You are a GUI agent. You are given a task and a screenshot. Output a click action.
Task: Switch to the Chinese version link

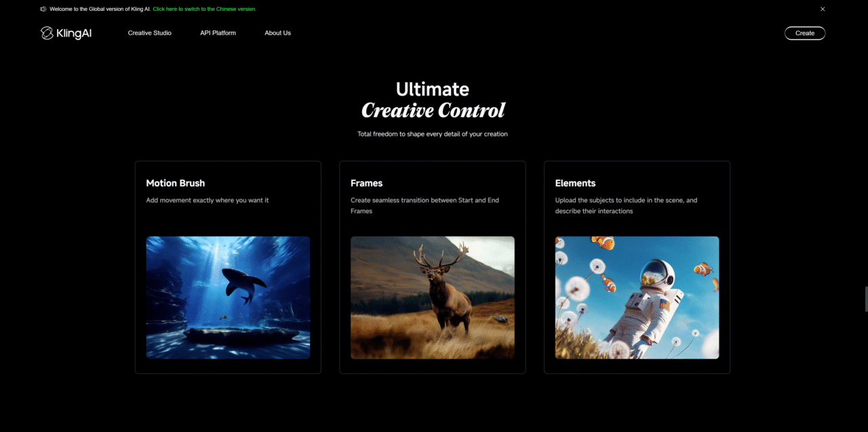point(204,9)
